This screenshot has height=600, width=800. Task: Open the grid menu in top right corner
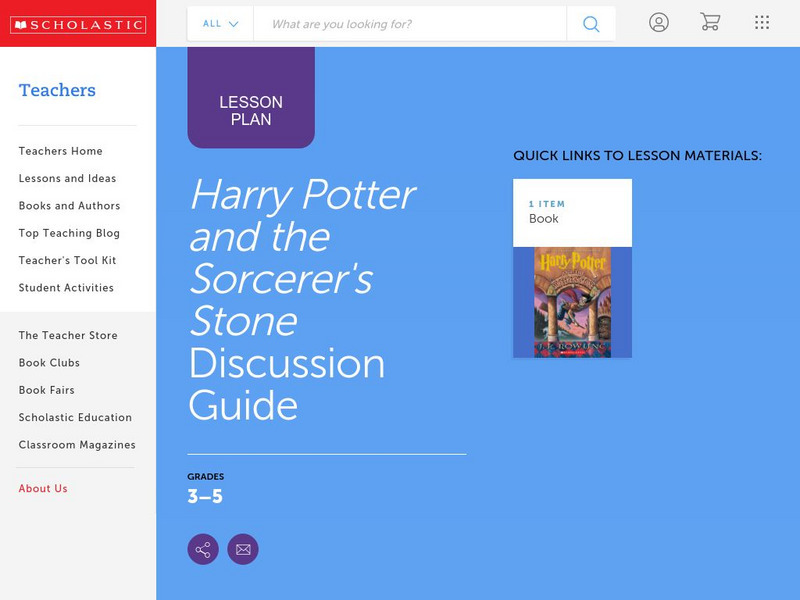coord(762,23)
